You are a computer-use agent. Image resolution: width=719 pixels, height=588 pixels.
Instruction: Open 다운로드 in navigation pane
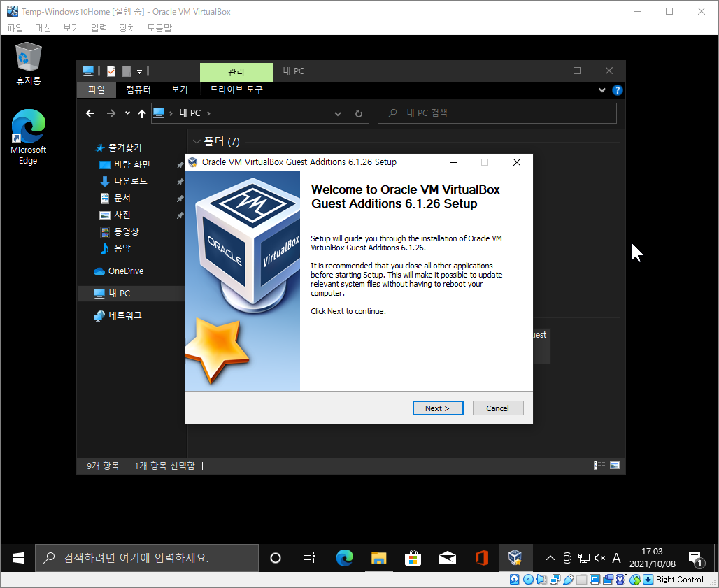(x=123, y=181)
